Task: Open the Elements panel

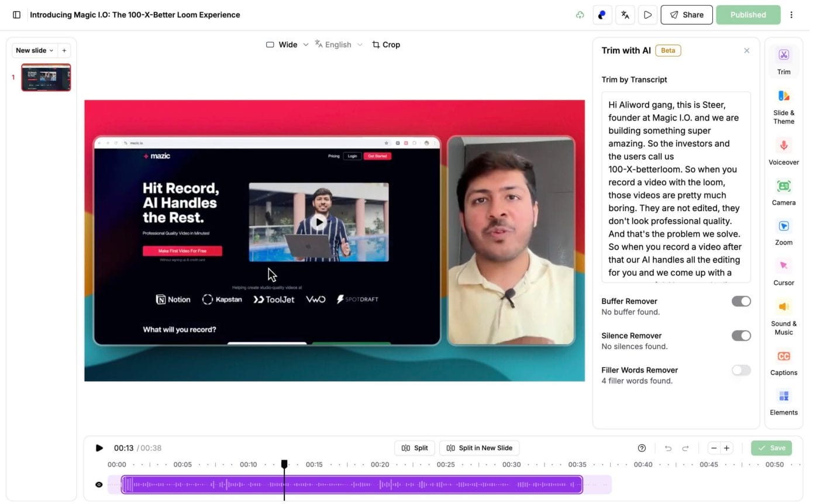Action: [x=783, y=402]
